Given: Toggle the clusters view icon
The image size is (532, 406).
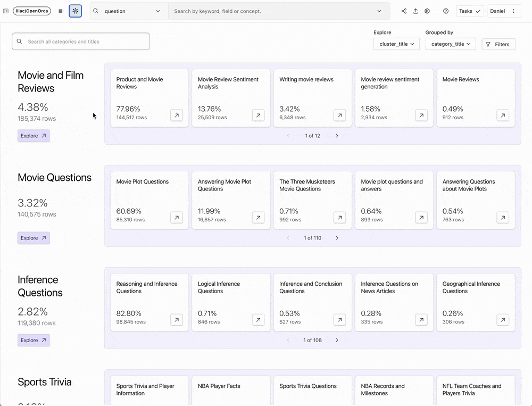Looking at the screenshot, I should (x=75, y=11).
